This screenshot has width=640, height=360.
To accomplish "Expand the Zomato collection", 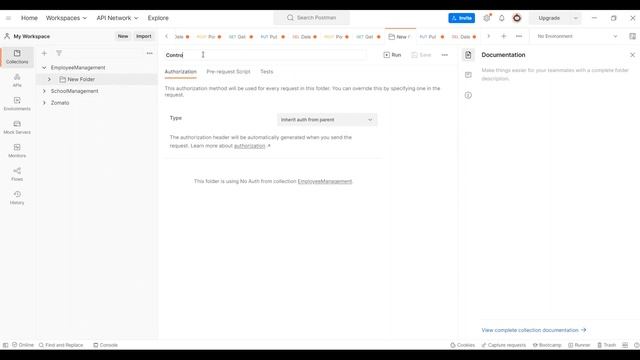I will point(44,103).
